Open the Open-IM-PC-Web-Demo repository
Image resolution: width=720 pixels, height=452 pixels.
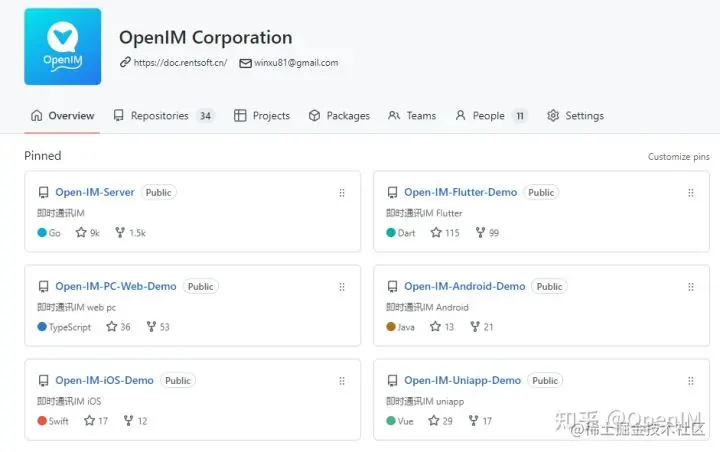click(116, 286)
